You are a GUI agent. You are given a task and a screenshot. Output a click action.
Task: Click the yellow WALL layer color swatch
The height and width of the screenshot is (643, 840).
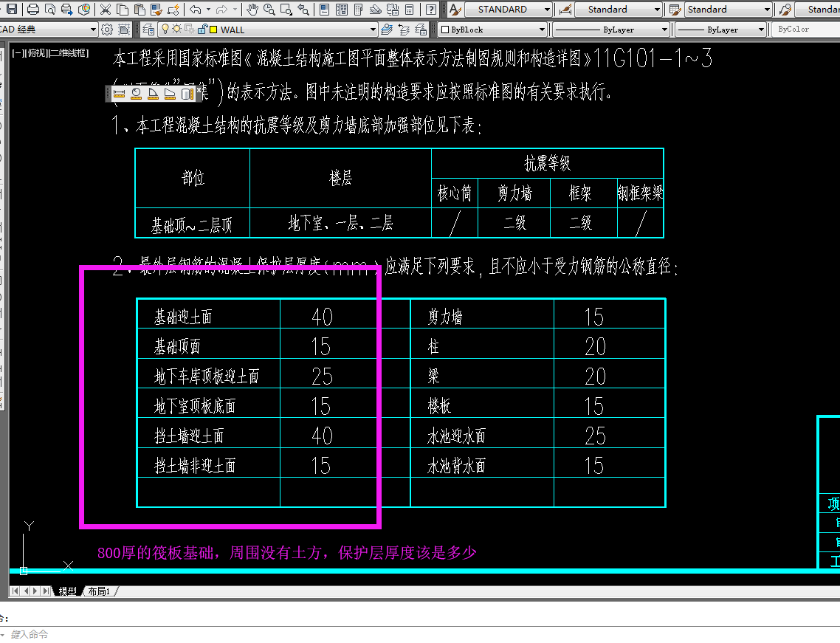click(x=213, y=30)
